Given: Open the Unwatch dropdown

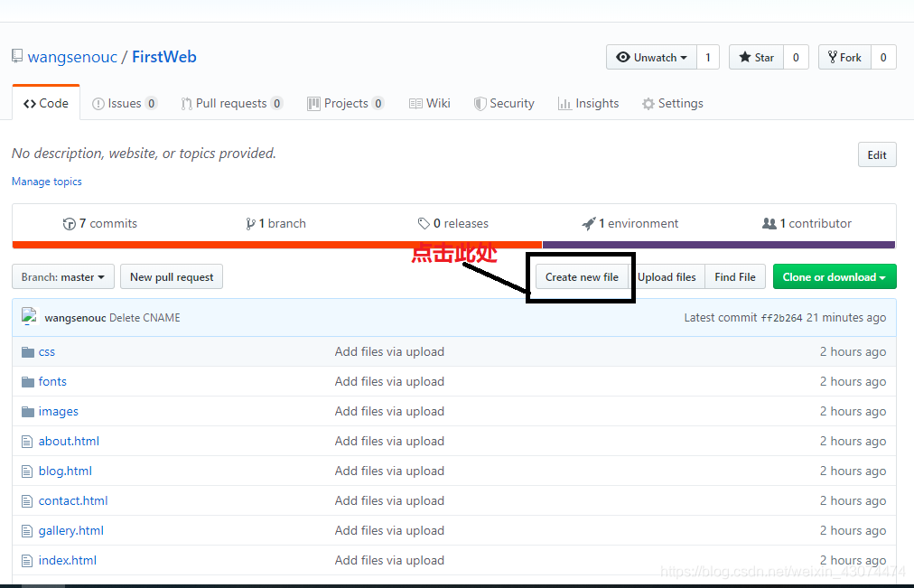Looking at the screenshot, I should point(652,57).
